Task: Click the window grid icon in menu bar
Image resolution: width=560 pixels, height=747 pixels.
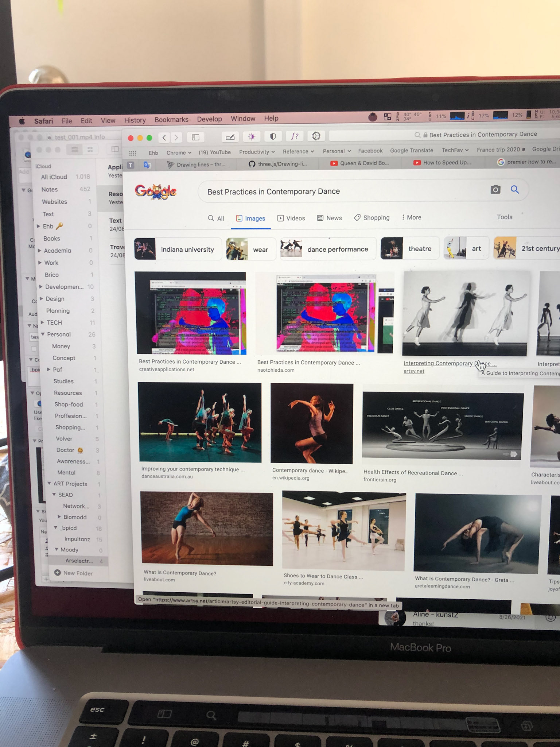Action: [x=388, y=117]
